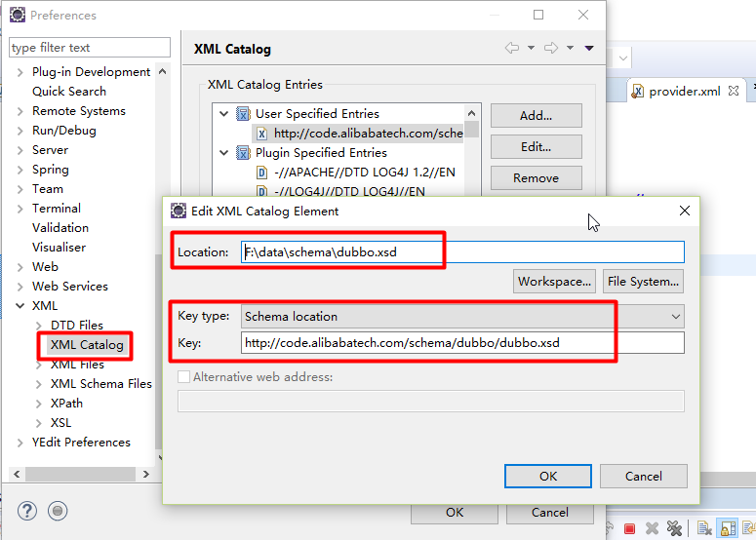Viewport: 756px width, 540px height.
Task: Click the forward navigation arrow in XML Catalog header
Action: (551, 48)
